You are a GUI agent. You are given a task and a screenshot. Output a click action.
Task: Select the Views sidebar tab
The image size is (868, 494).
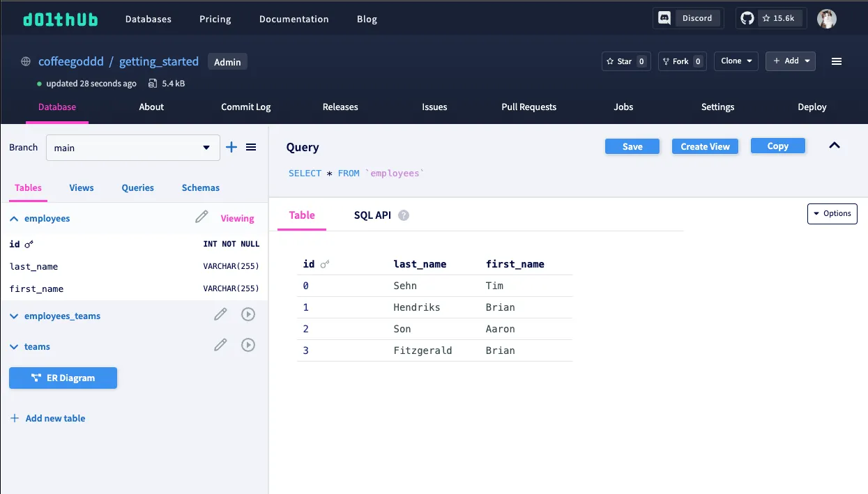[82, 188]
